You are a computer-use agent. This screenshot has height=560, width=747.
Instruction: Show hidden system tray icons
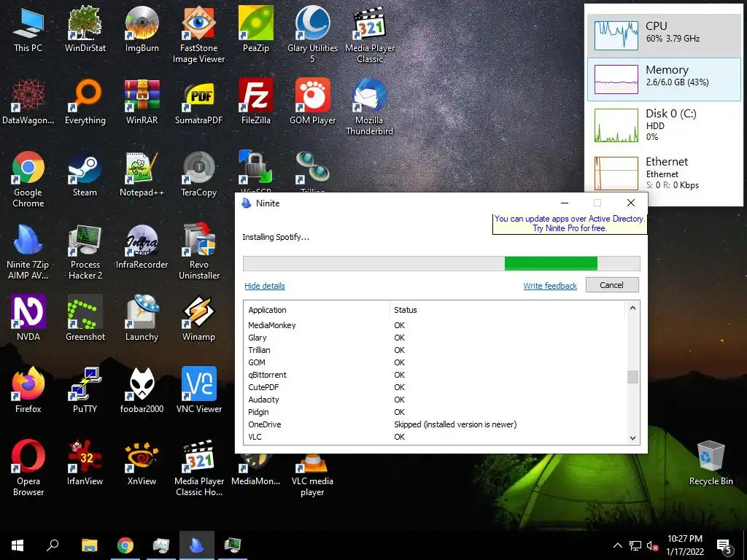click(617, 545)
